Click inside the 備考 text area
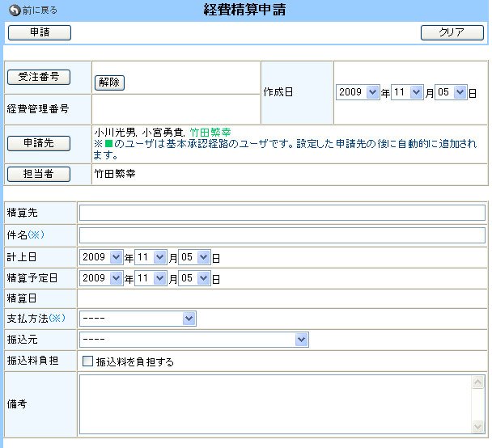 pyautogui.click(x=275, y=404)
